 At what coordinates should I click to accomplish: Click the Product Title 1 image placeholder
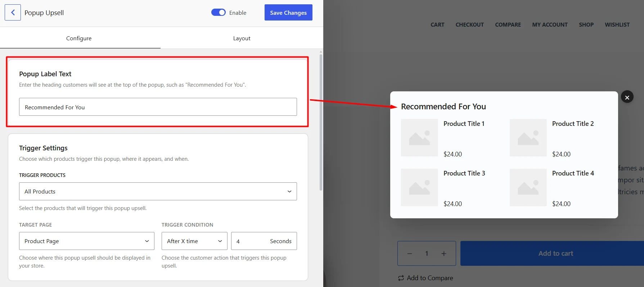(419, 138)
